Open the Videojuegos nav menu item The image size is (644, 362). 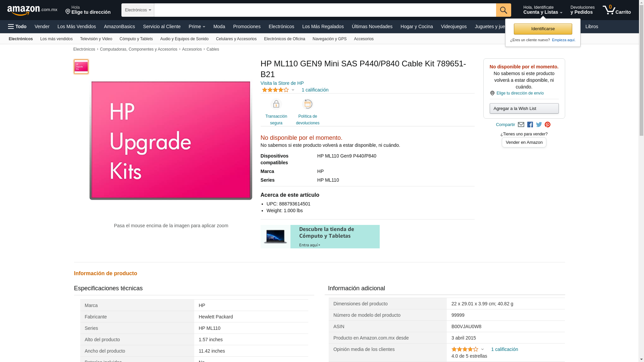point(453,26)
